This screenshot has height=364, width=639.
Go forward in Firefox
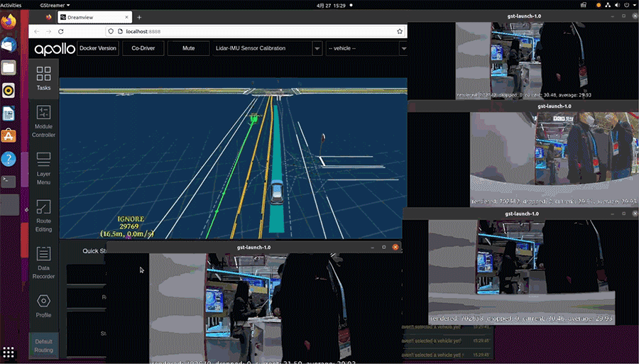point(48,31)
